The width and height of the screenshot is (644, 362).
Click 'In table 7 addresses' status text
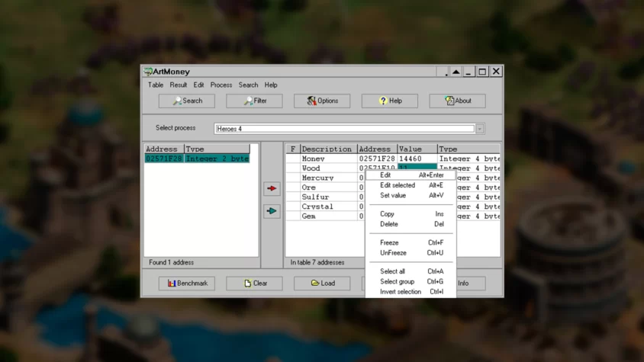tap(317, 263)
